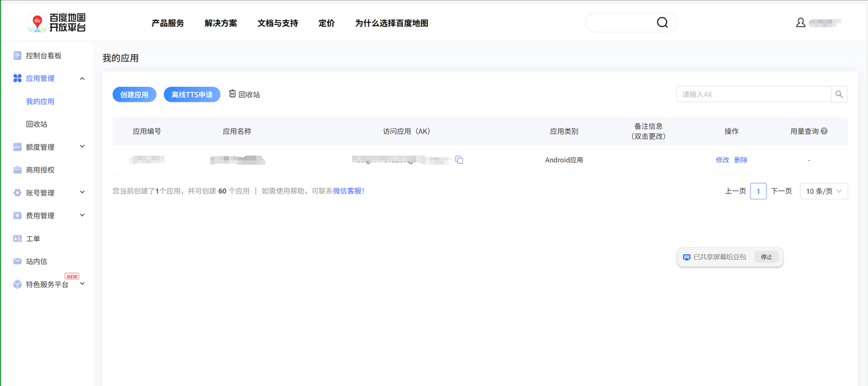The image size is (868, 386).
Task: Open the 定价 top menu item
Action: [x=327, y=23]
